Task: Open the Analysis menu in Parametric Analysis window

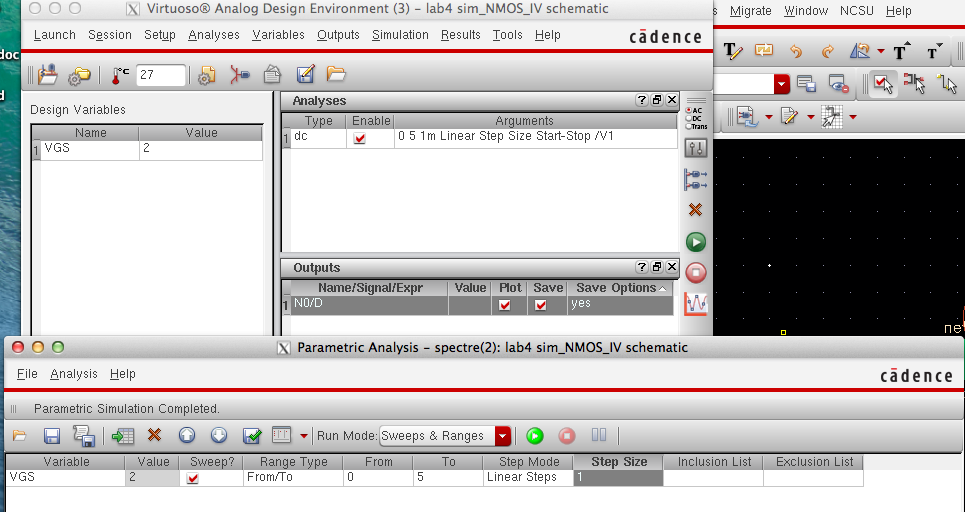Action: pos(74,374)
